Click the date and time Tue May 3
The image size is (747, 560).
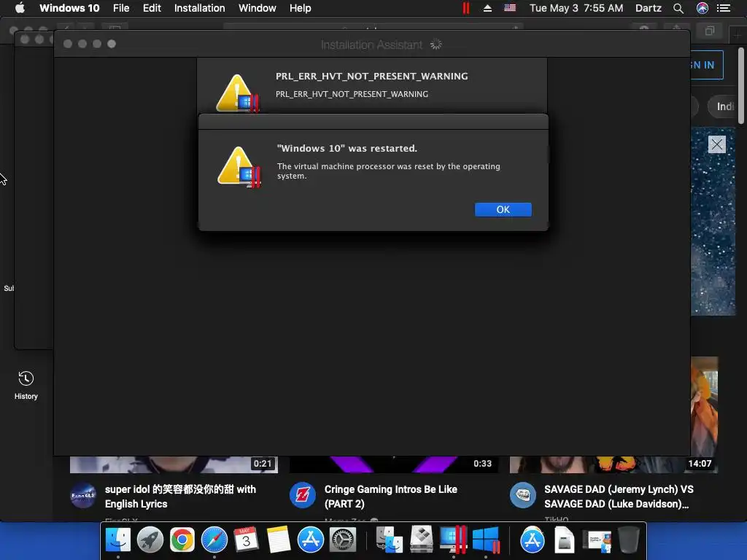(x=576, y=8)
